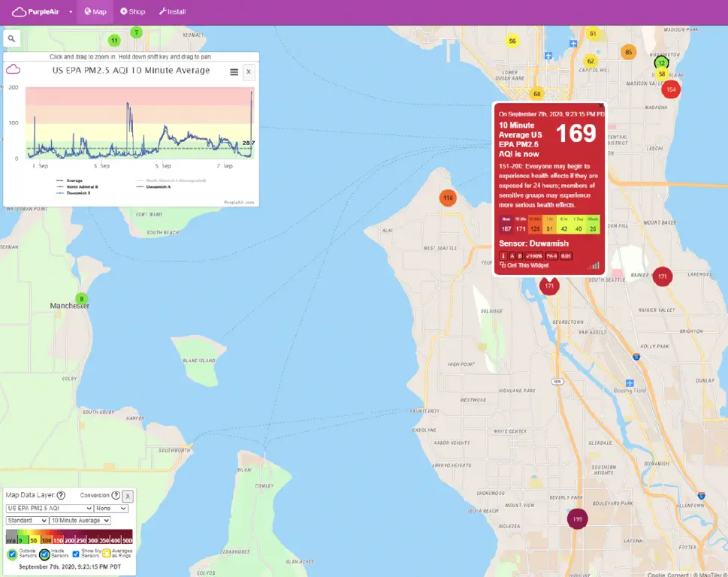Uncheck the Inside Sensors checkbox
Screen dimensions: 728x577
[x=44, y=554]
